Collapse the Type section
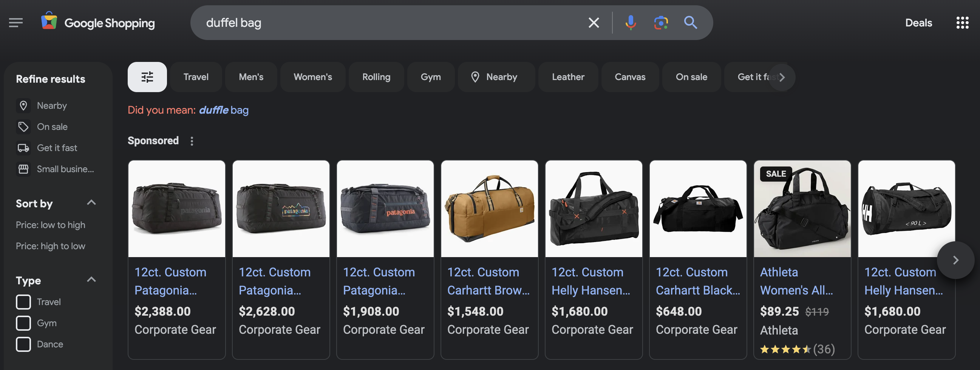 pos(91,279)
